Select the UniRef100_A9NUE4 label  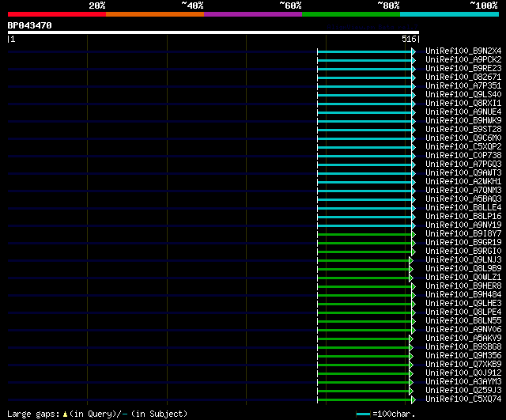click(463, 112)
